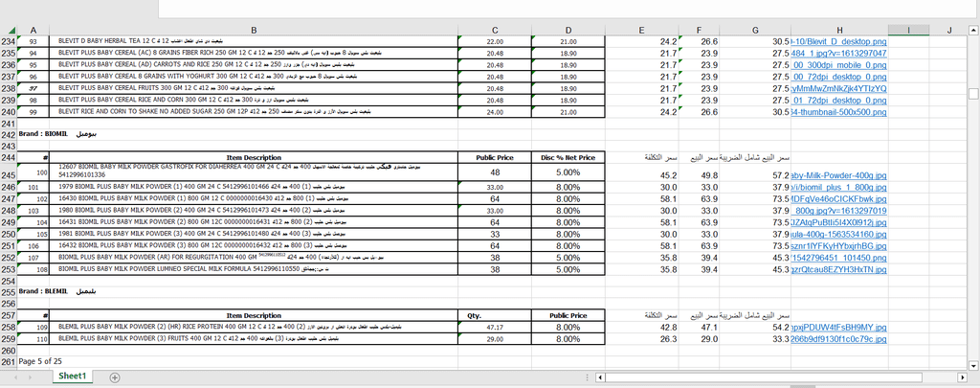Select column H header
This screenshot has height=388, width=980.
click(839, 30)
